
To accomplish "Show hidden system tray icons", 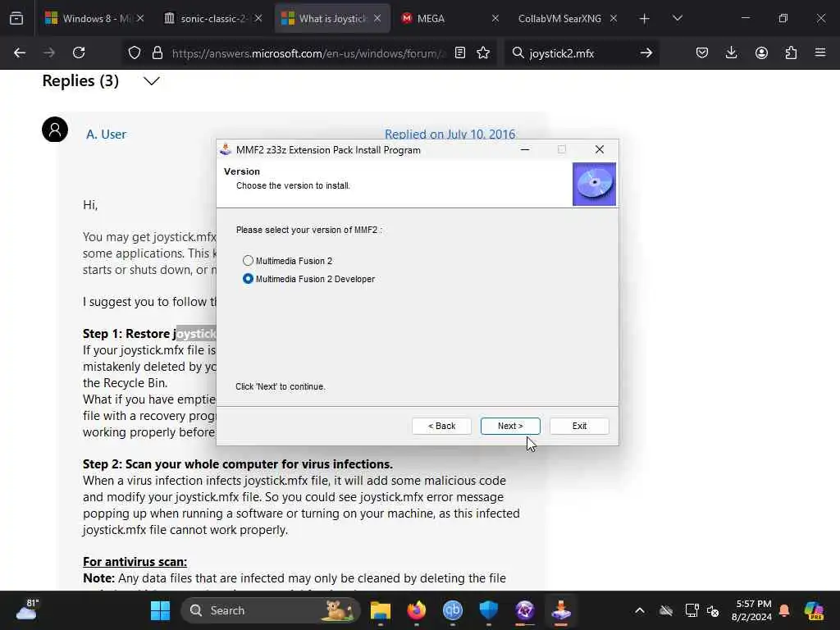I will pos(640,610).
